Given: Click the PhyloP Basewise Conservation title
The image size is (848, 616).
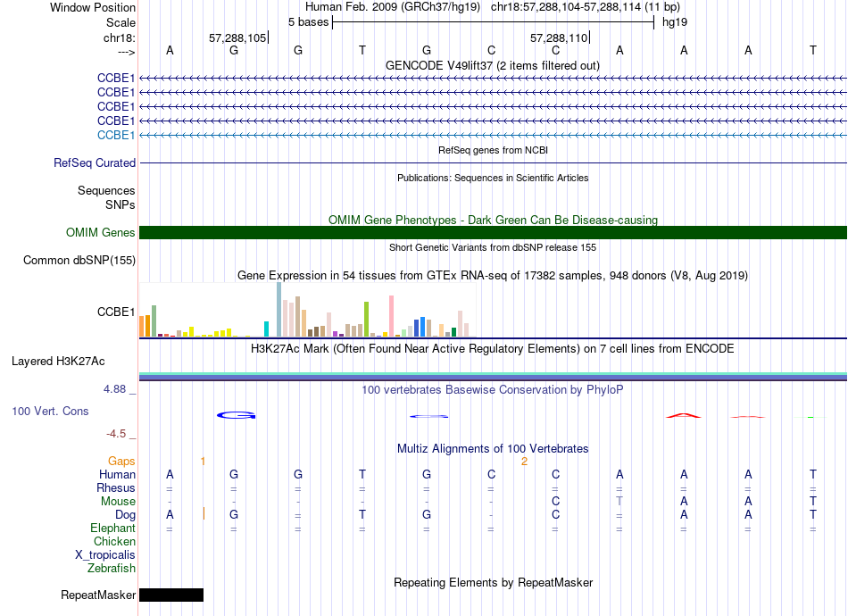Looking at the screenshot, I should [492, 389].
